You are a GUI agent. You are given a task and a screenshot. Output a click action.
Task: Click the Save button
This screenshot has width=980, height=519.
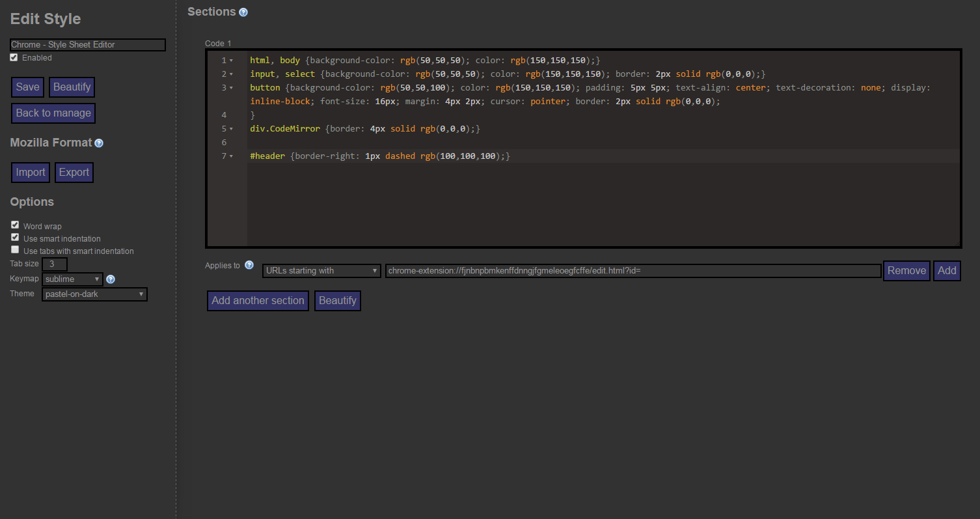point(27,87)
